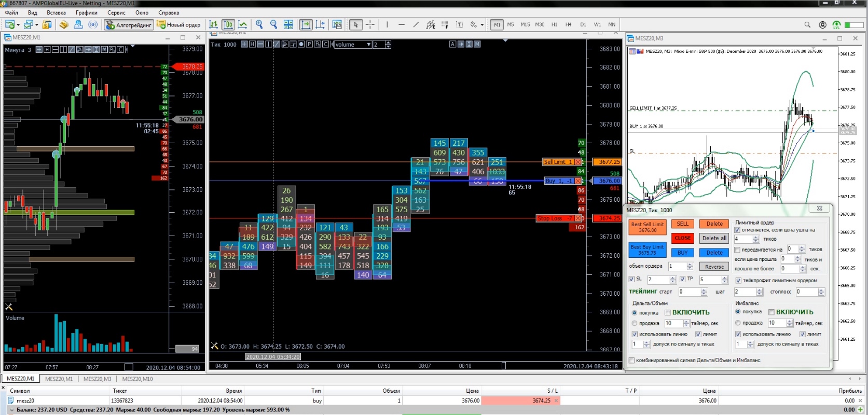Open the search magnifier in the toolbar
Image resolution: width=868 pixels, height=415 pixels.
(807, 24)
